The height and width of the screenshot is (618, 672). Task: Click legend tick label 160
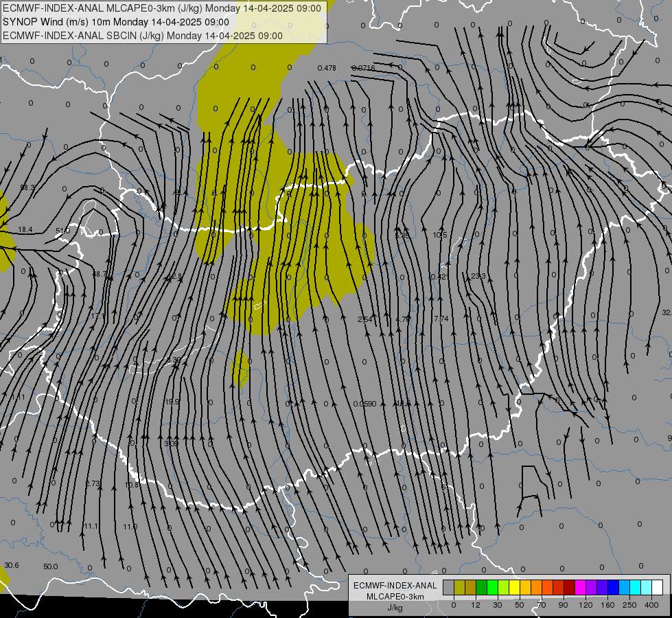pyautogui.click(x=607, y=605)
